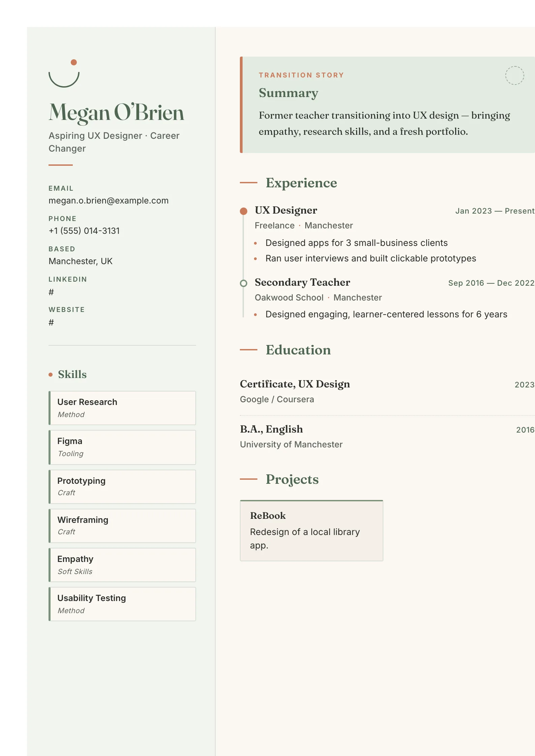Click the UX Designer job title
This screenshot has width=535, height=756.
pyautogui.click(x=286, y=210)
